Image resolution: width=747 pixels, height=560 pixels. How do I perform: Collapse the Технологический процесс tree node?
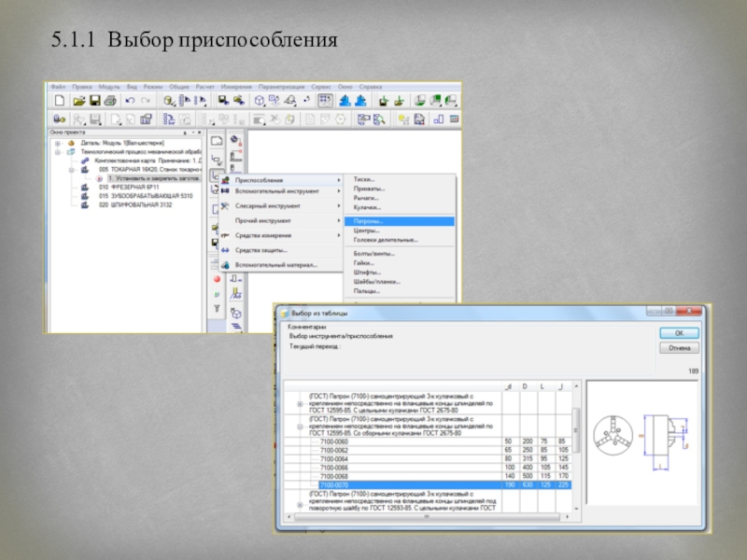58,151
